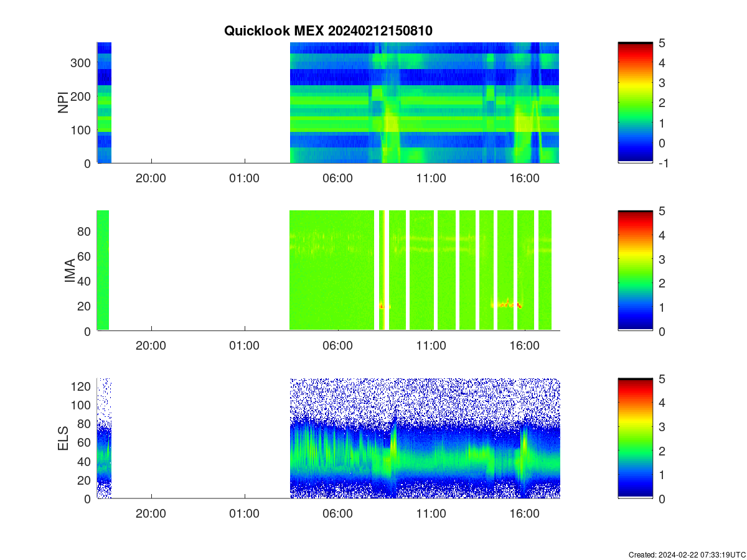Click the ELS spectrogram data region
Image resolution: width=747 pixels, height=560 pixels.
point(425,438)
